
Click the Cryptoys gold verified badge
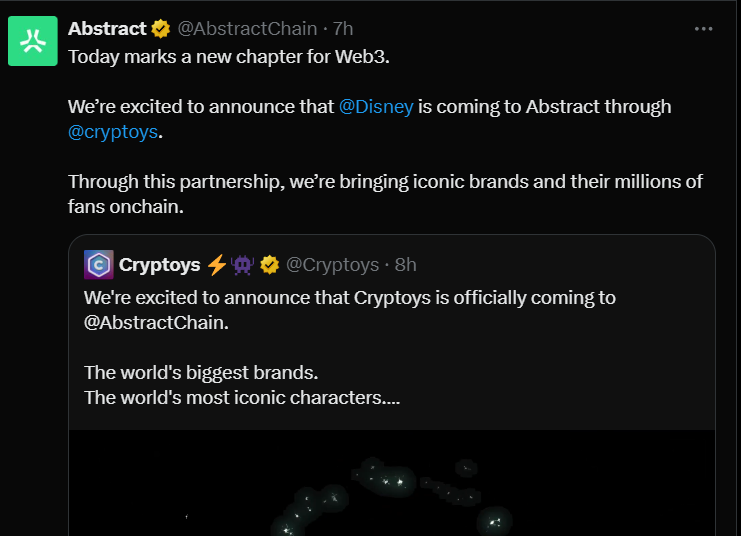click(x=269, y=265)
